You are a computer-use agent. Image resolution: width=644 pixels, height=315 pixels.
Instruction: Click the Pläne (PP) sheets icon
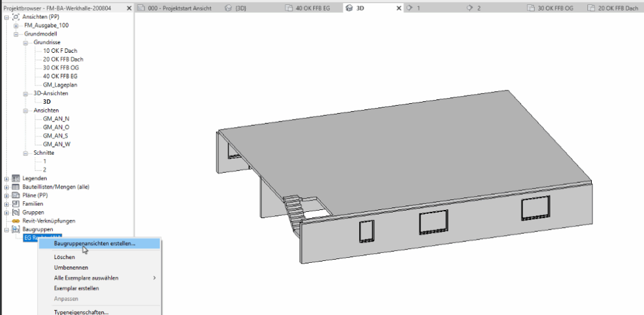point(16,196)
